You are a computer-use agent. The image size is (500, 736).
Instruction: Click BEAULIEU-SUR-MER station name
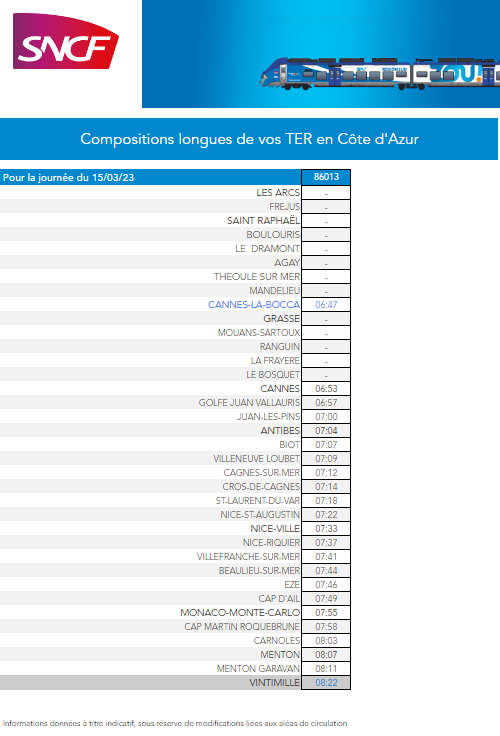point(259,571)
